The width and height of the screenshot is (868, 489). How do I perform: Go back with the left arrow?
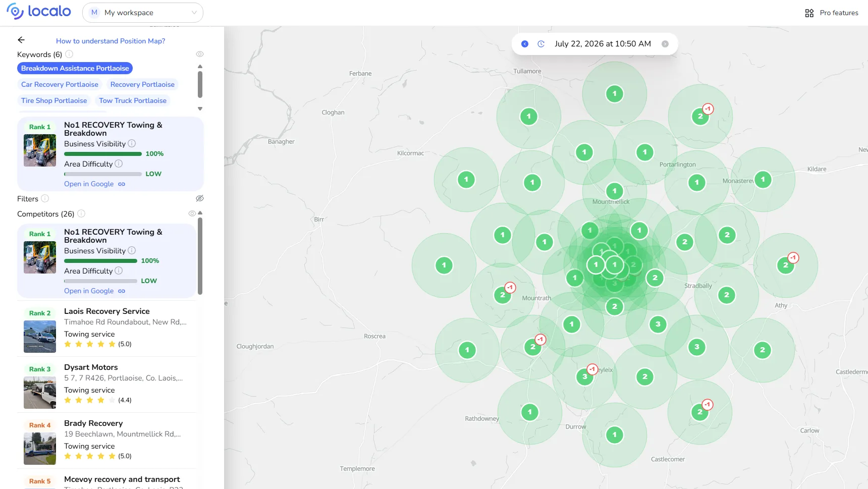(21, 40)
